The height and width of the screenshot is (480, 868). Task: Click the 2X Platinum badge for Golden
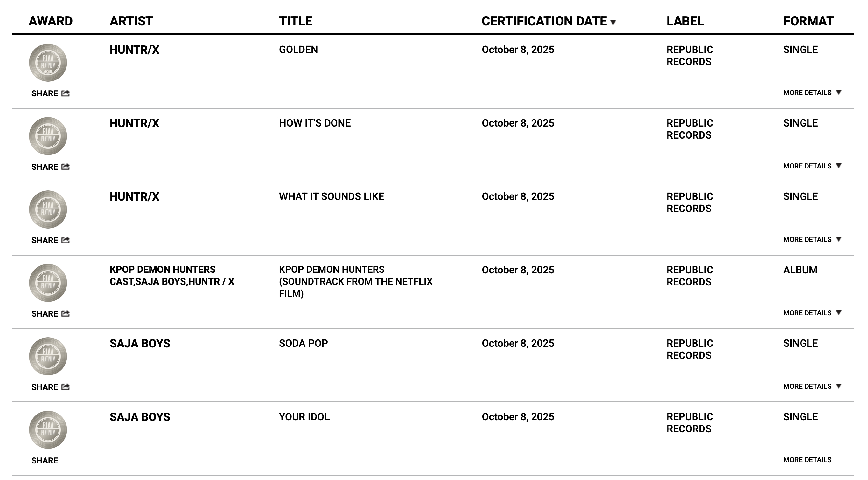[48, 63]
